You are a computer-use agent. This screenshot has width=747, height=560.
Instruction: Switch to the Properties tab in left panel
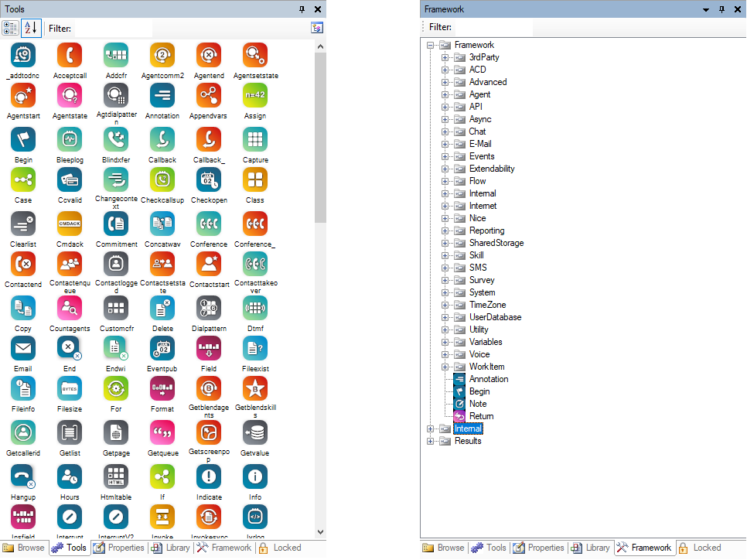118,548
